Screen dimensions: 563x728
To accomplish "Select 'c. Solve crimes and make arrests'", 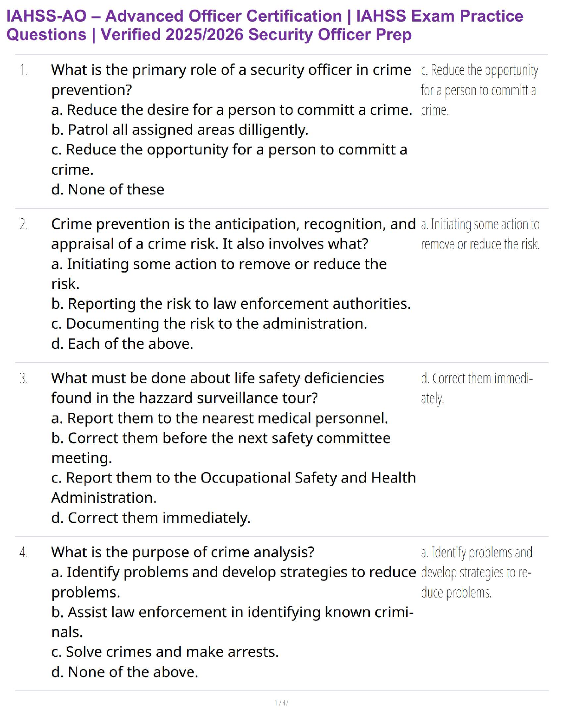I will [x=165, y=652].
